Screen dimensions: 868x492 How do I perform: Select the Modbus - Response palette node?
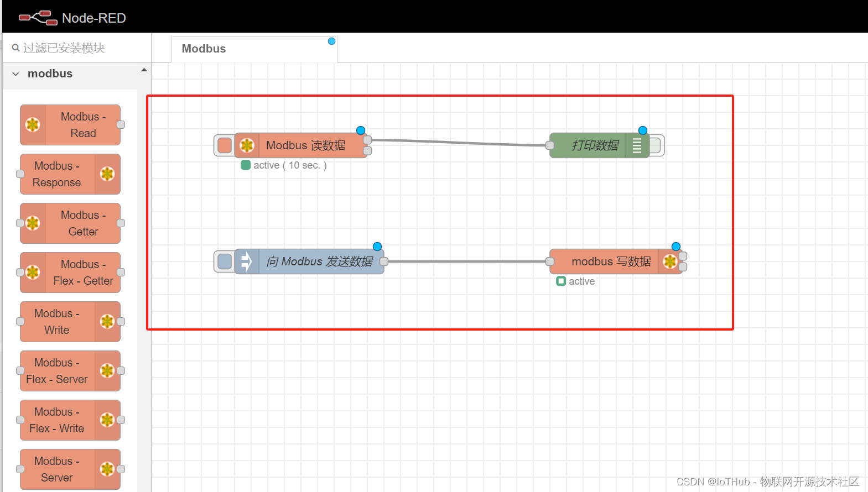[x=70, y=174]
